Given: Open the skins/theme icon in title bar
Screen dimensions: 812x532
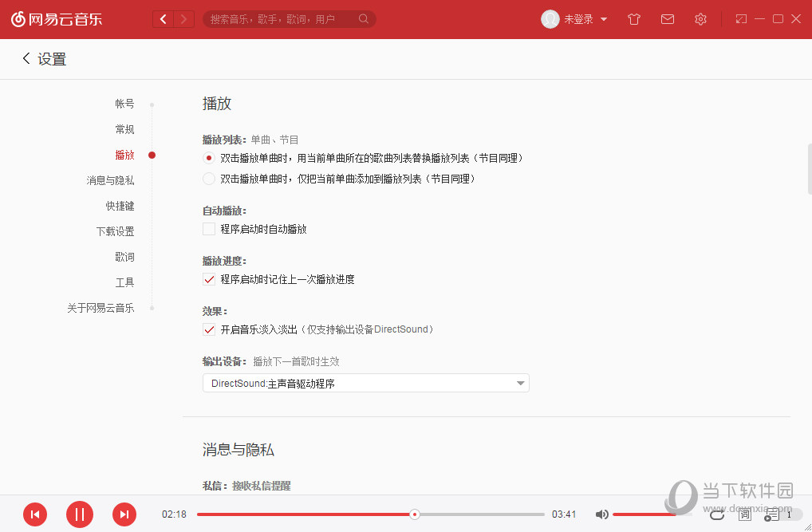Looking at the screenshot, I should tap(634, 18).
